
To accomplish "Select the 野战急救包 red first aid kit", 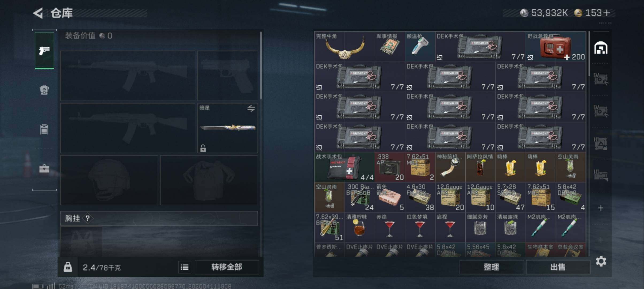I will click(556, 47).
